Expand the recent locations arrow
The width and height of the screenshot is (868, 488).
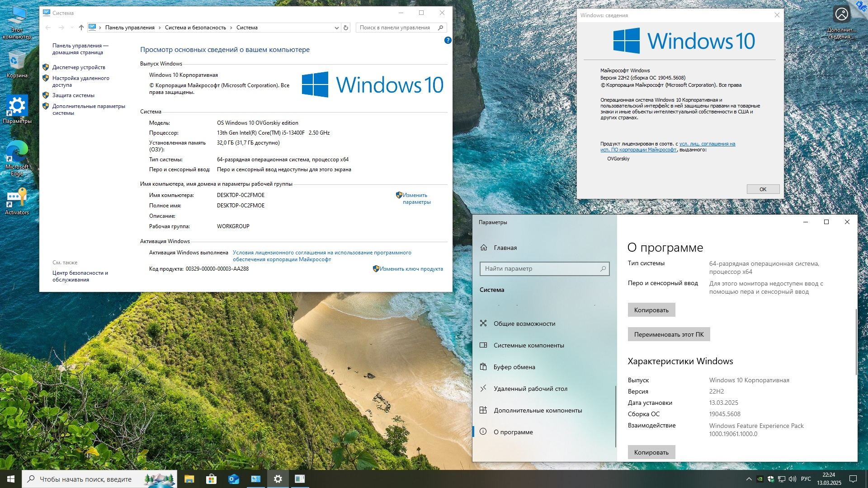click(x=71, y=28)
